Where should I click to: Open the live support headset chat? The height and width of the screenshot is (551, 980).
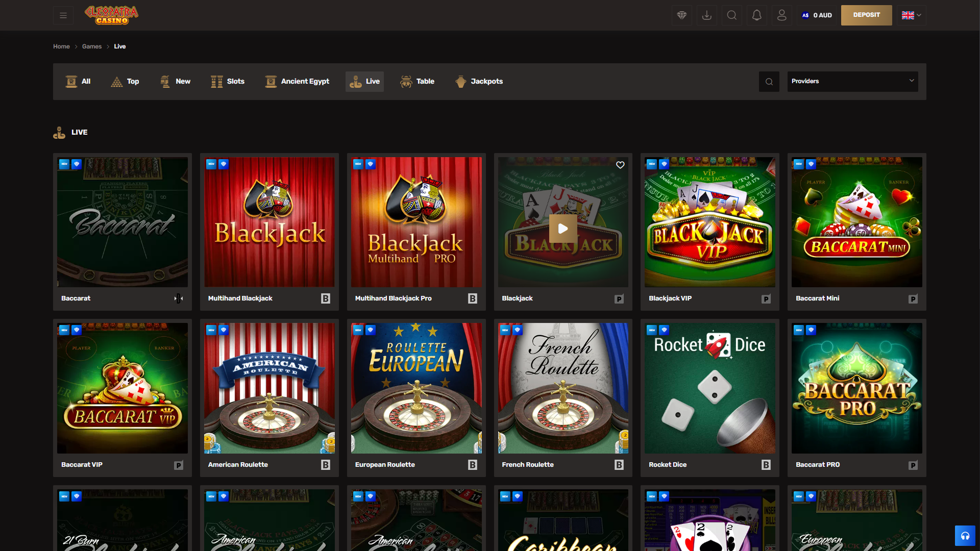pos(965,536)
